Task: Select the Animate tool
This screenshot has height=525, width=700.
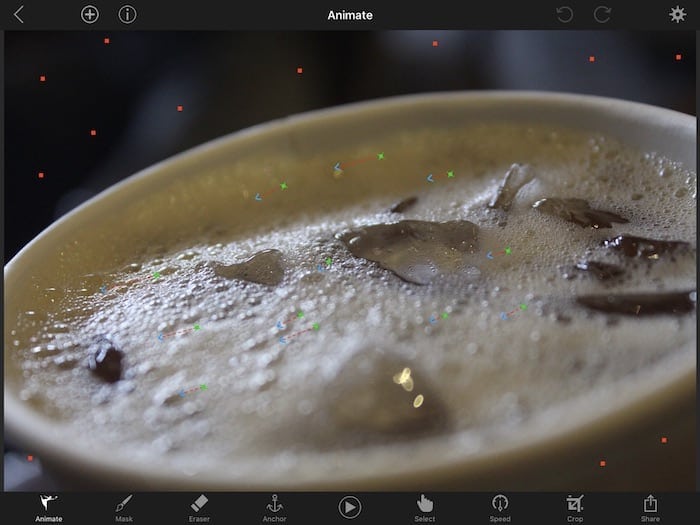Action: (48, 507)
